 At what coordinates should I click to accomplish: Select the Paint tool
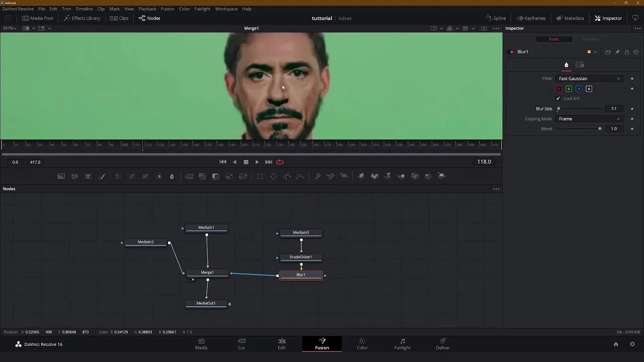[x=101, y=176]
